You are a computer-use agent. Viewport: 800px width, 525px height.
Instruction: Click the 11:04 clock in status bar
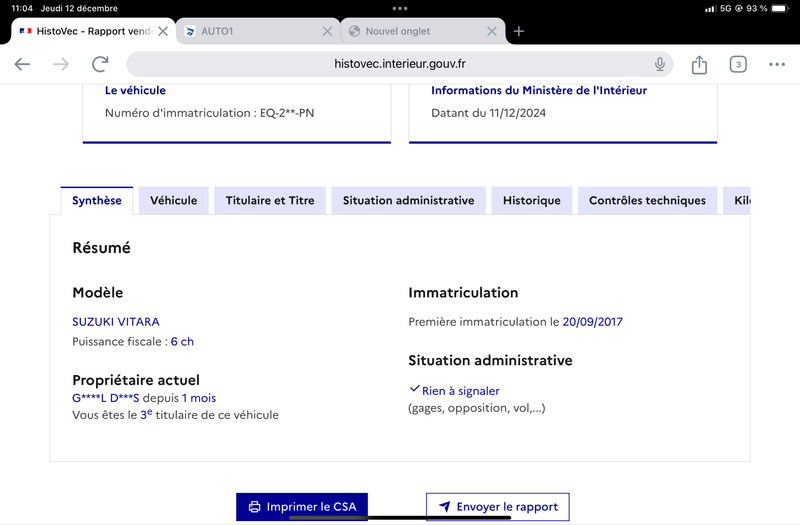[22, 8]
